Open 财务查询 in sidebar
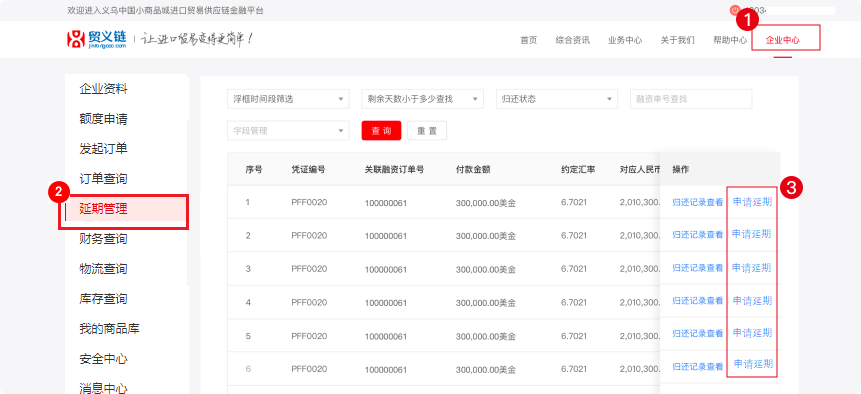The height and width of the screenshot is (394, 861). [x=103, y=239]
